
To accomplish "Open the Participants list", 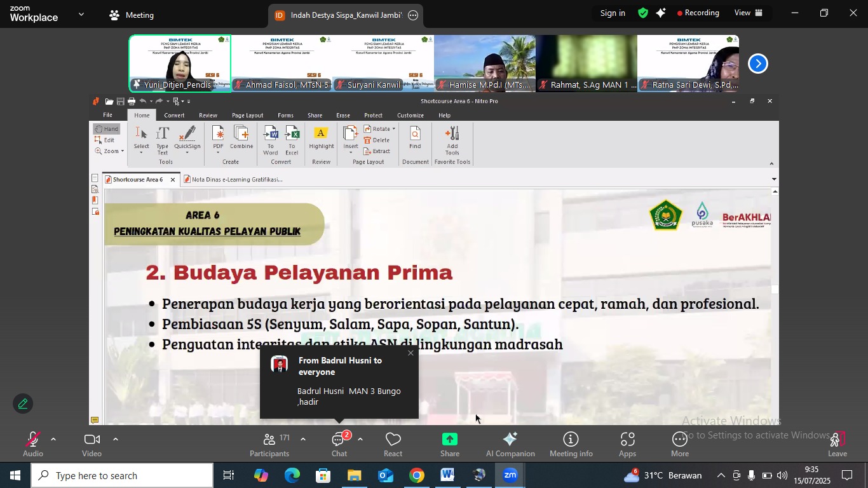I will pyautogui.click(x=269, y=444).
